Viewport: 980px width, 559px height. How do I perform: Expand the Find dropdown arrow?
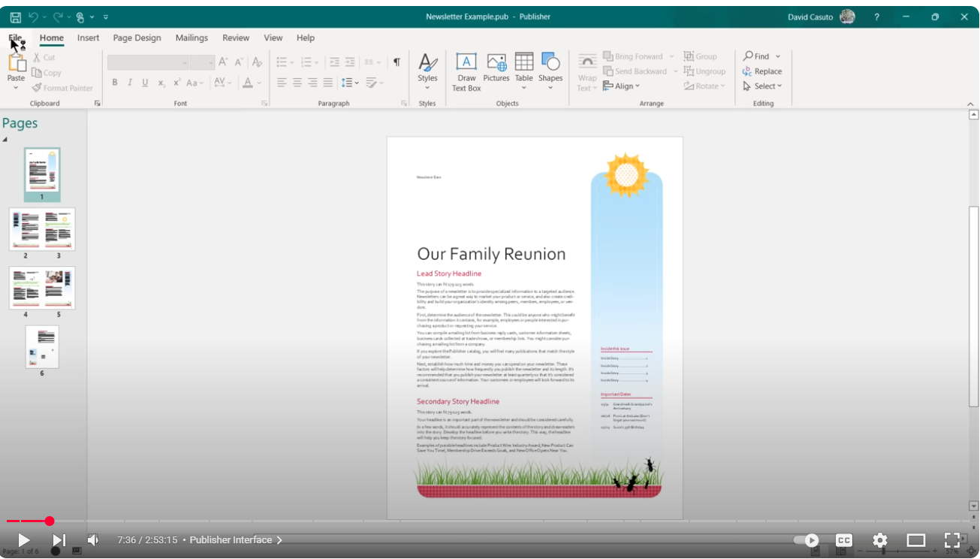pyautogui.click(x=778, y=56)
